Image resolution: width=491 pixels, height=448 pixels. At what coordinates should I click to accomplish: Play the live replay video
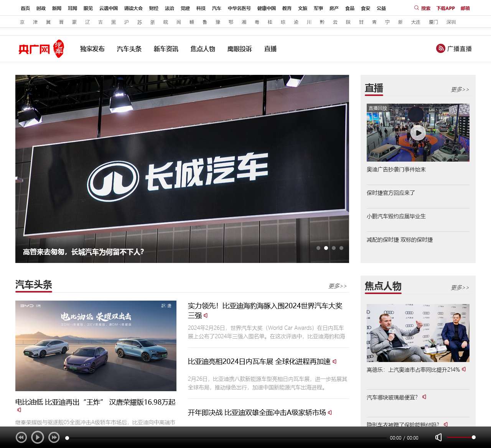click(x=418, y=133)
